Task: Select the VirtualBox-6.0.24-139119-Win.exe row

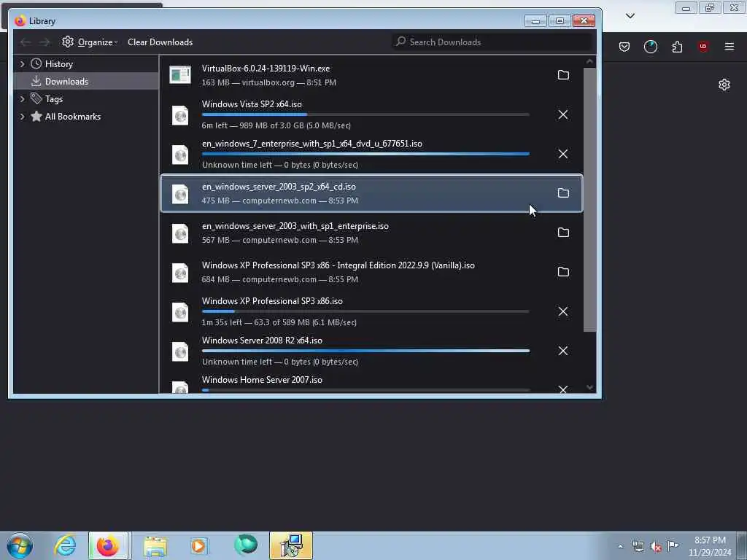Action: [371, 75]
